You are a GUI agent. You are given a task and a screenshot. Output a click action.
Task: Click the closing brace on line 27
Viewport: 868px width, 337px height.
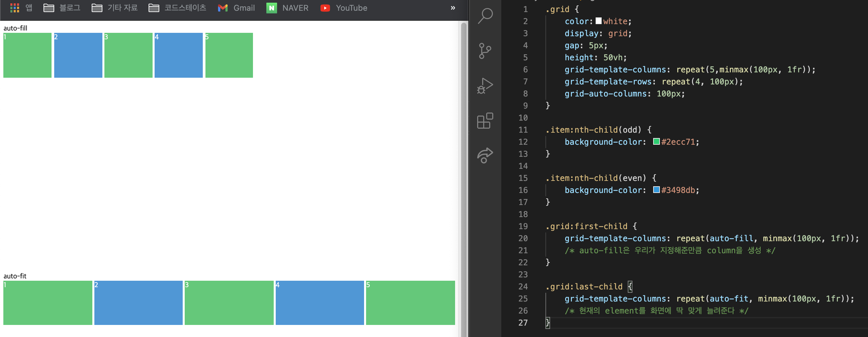[547, 323]
